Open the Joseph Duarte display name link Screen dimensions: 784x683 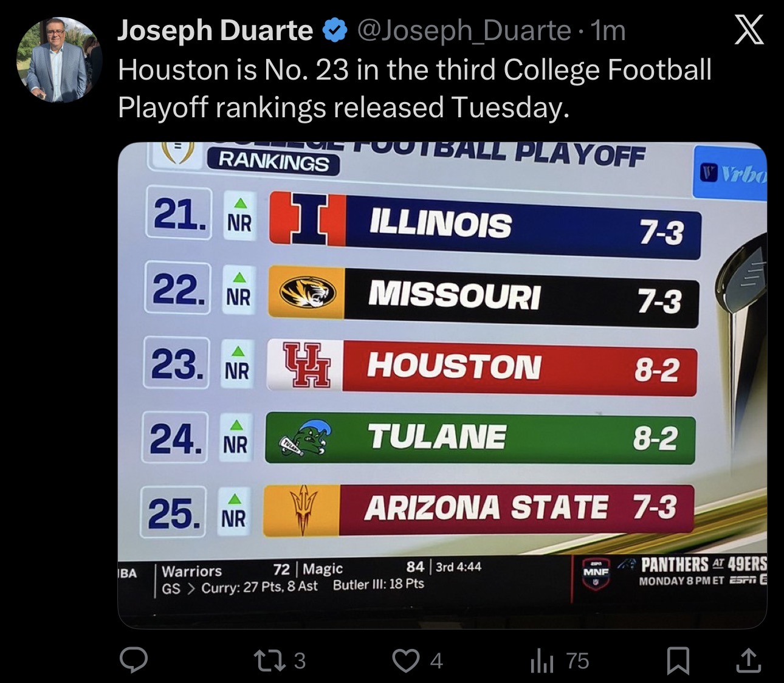tap(215, 30)
